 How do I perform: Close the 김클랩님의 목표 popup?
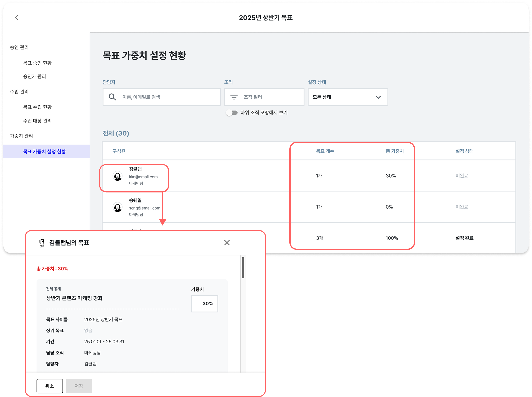coord(227,243)
